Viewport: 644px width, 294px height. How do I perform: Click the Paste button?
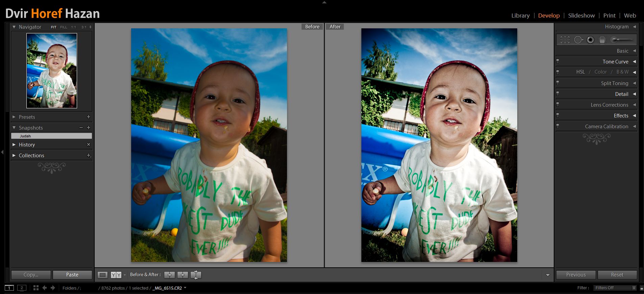click(x=72, y=275)
